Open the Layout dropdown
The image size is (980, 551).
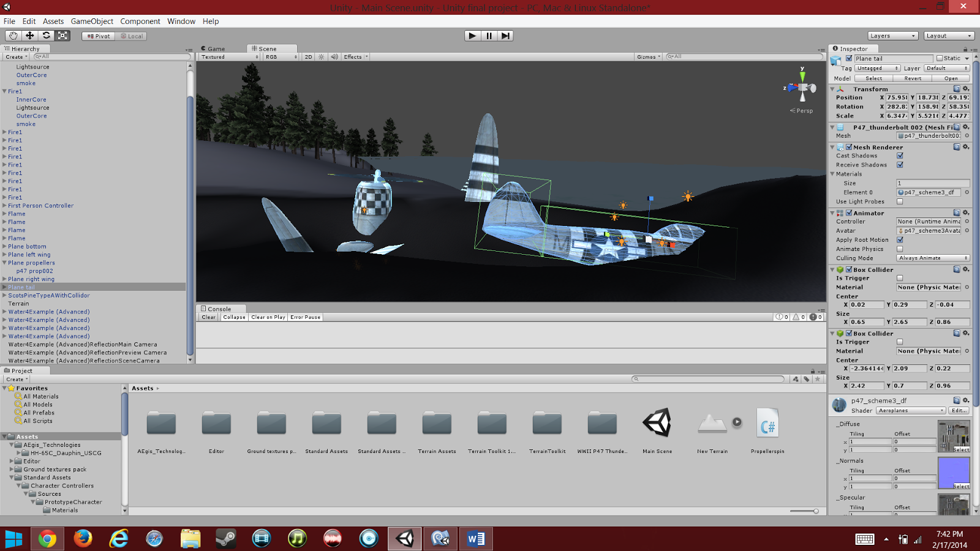click(x=949, y=36)
